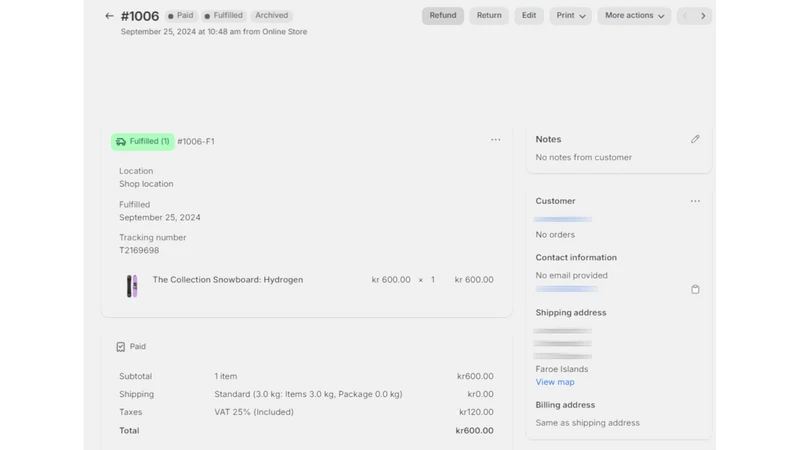Screen dimensions: 800x450
Task: Open The Collection Snowboard: Hydrogen product
Action: pyautogui.click(x=228, y=280)
